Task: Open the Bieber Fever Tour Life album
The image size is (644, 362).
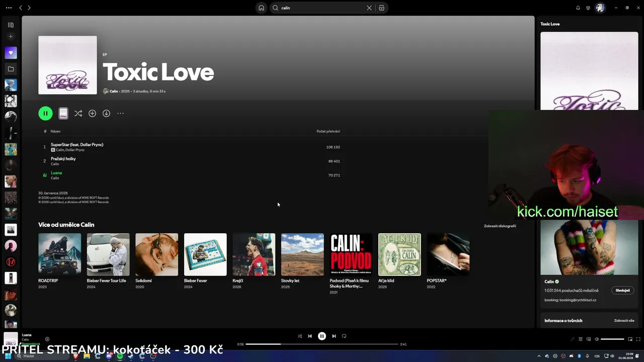Action: [108, 260]
